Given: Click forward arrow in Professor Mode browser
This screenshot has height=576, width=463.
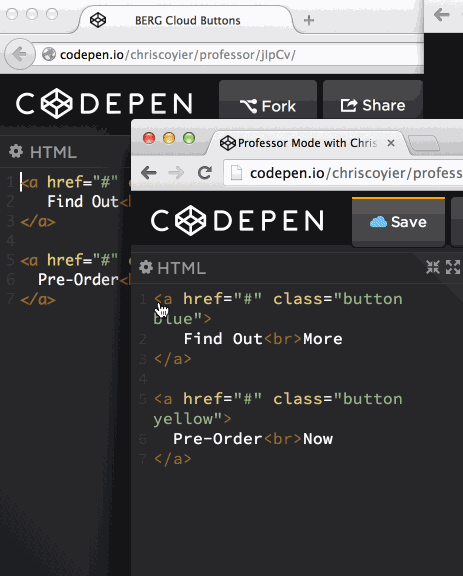Looking at the screenshot, I should click(x=176, y=172).
